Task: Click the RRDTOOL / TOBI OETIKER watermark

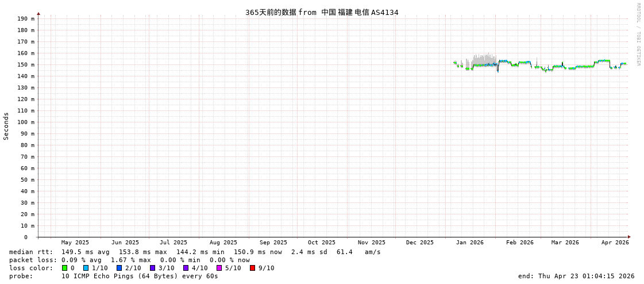Action: [638, 34]
